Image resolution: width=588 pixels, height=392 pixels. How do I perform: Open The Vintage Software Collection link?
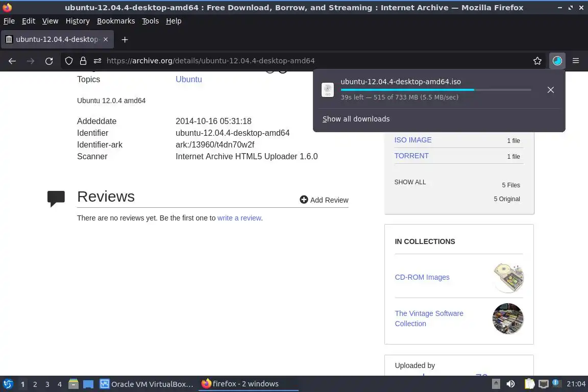click(429, 318)
